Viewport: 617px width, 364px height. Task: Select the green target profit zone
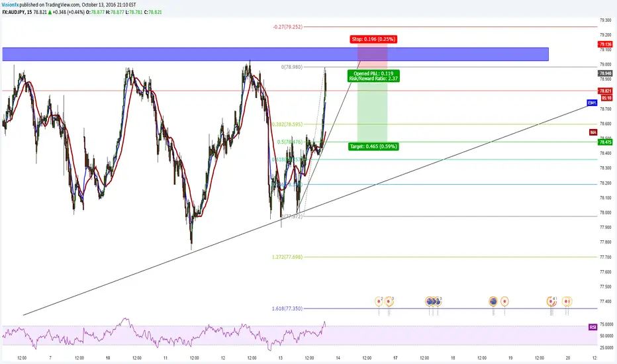click(x=372, y=112)
